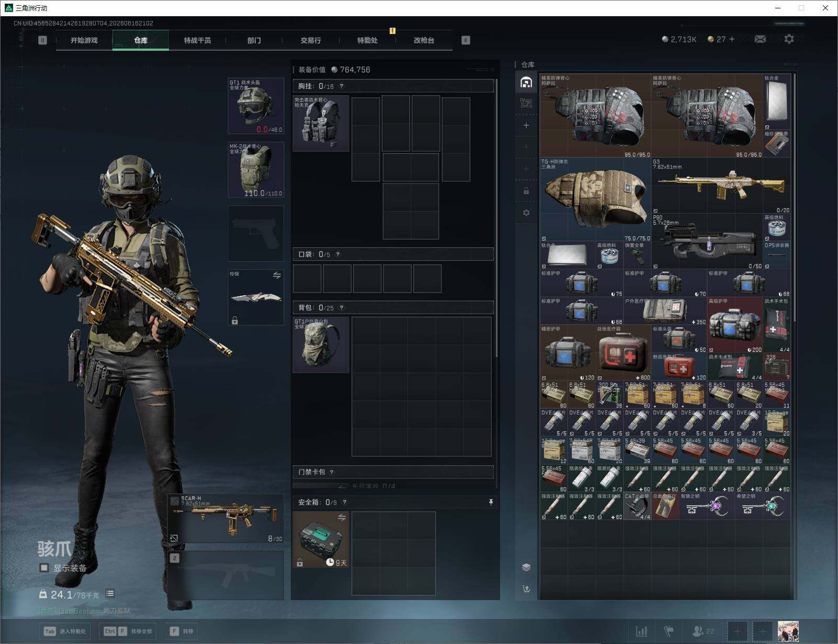Invite a teammate using first plus slot

tap(737, 632)
